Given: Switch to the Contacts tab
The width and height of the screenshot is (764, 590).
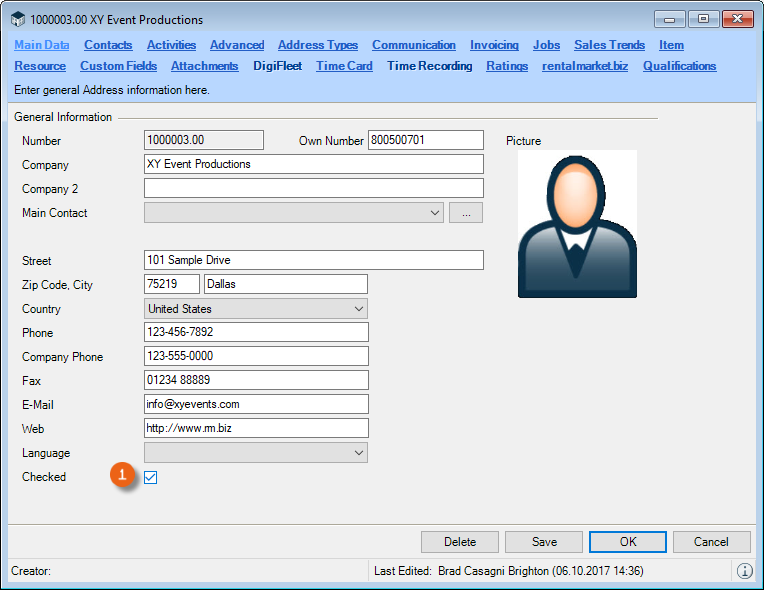Looking at the screenshot, I should (x=108, y=45).
